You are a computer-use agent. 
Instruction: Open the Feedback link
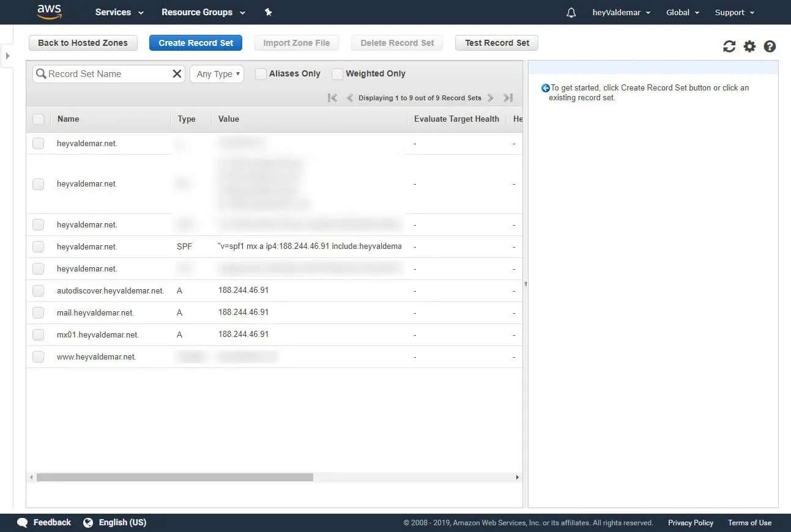tap(52, 523)
